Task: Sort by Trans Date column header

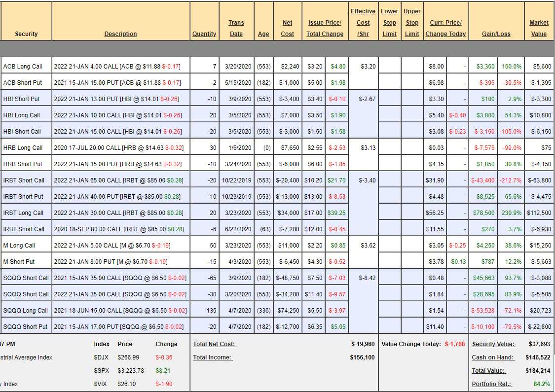Action: [236, 28]
